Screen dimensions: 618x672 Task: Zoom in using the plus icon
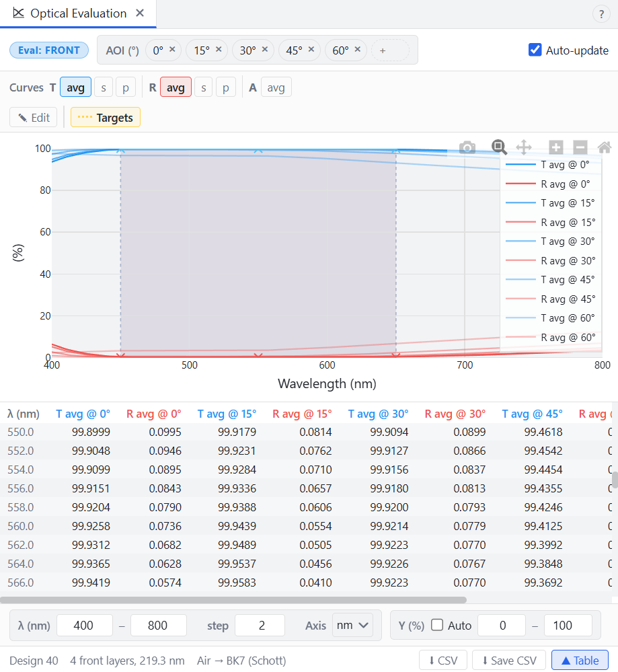pos(556,147)
